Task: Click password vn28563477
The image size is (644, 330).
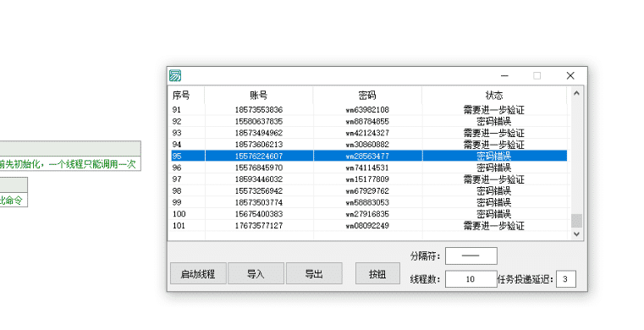Action: click(x=367, y=156)
